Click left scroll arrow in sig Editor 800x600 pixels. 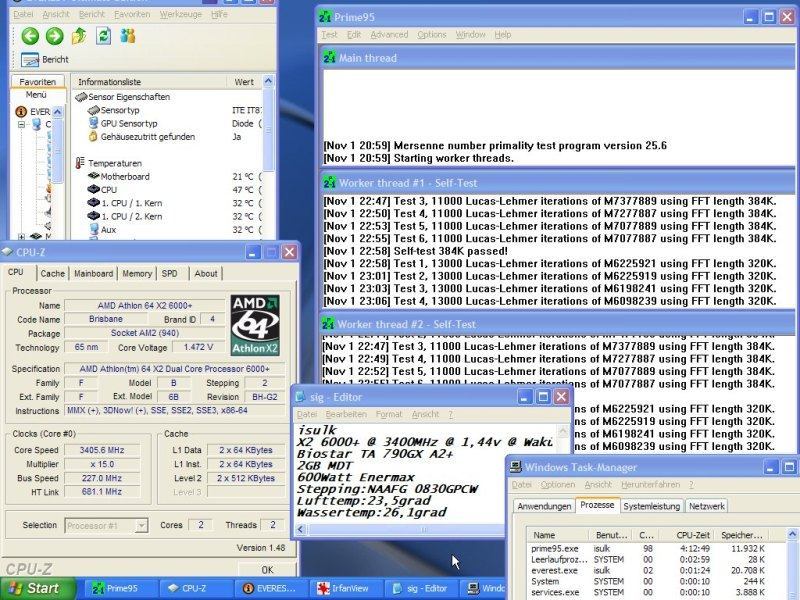tap(301, 529)
